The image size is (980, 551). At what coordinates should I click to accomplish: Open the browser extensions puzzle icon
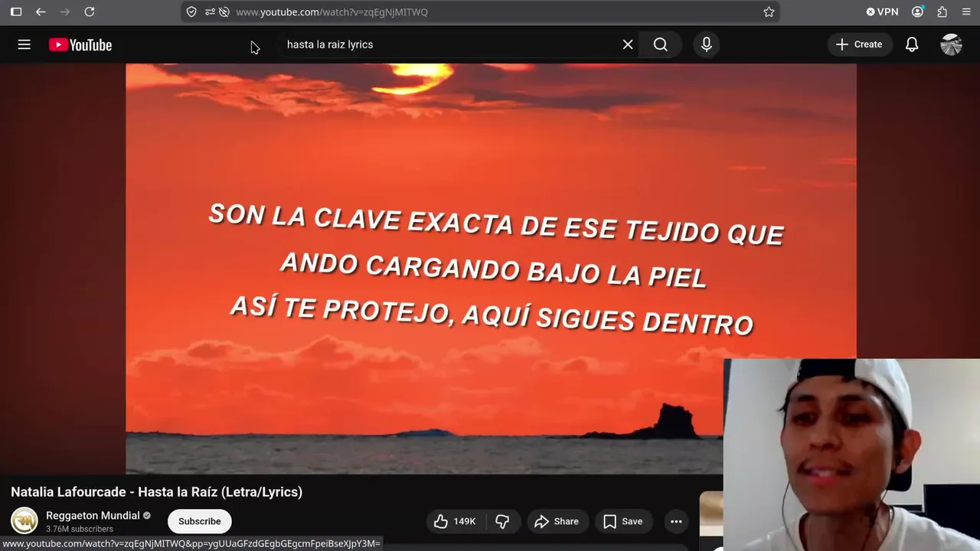tap(942, 11)
